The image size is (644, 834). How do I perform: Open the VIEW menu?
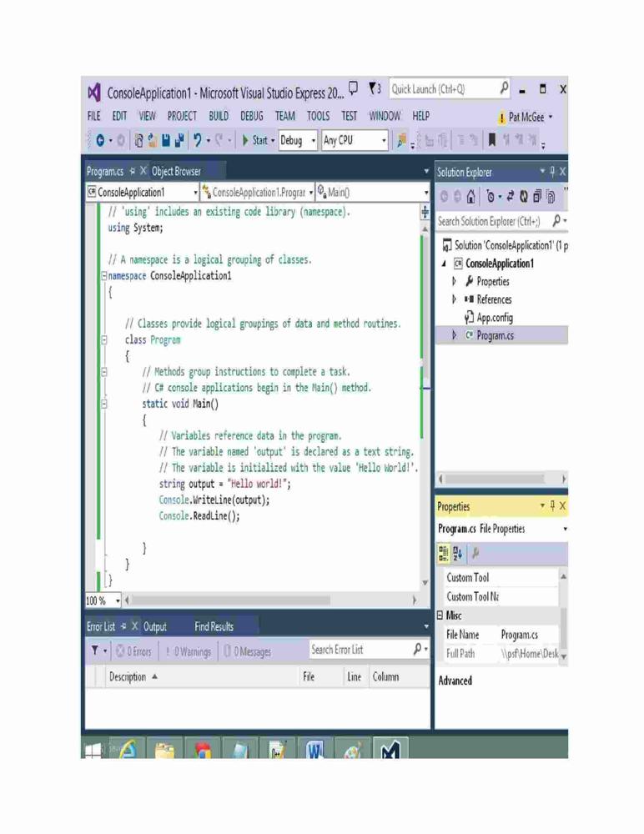pyautogui.click(x=148, y=116)
